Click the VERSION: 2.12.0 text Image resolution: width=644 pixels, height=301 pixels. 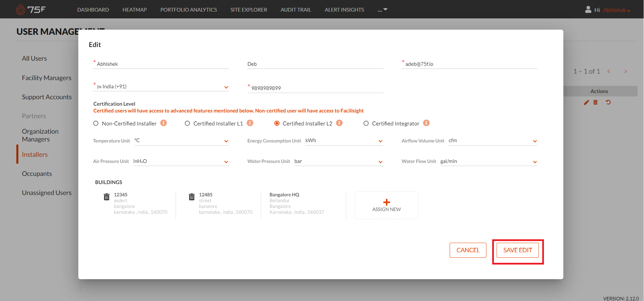click(x=621, y=298)
